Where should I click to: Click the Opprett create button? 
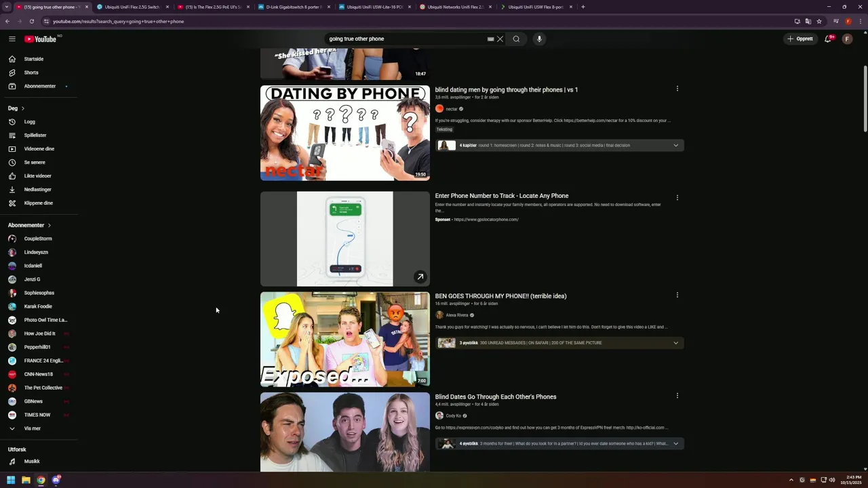click(800, 39)
